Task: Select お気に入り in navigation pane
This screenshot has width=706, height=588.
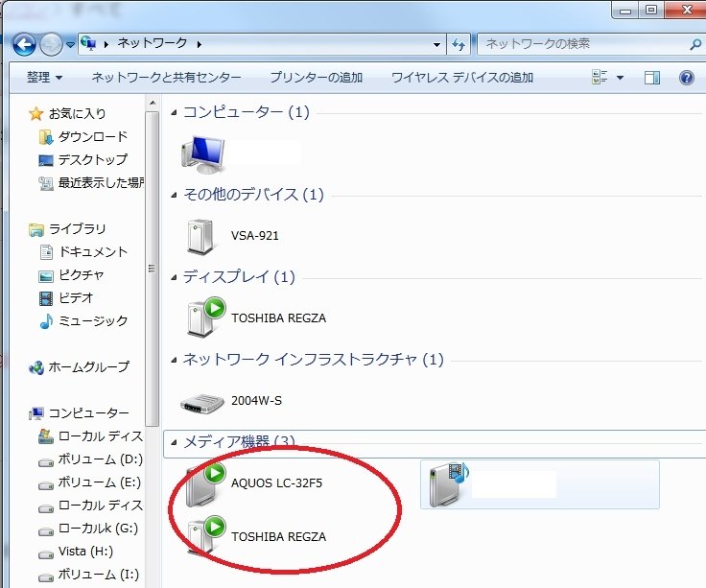Action: click(x=67, y=113)
